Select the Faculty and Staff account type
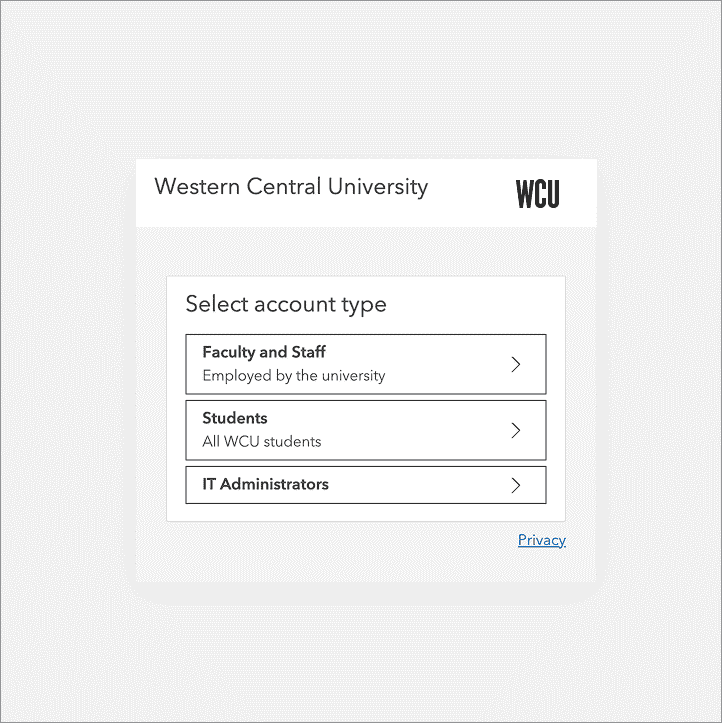Screen dimensions: 722x723 (x=365, y=364)
